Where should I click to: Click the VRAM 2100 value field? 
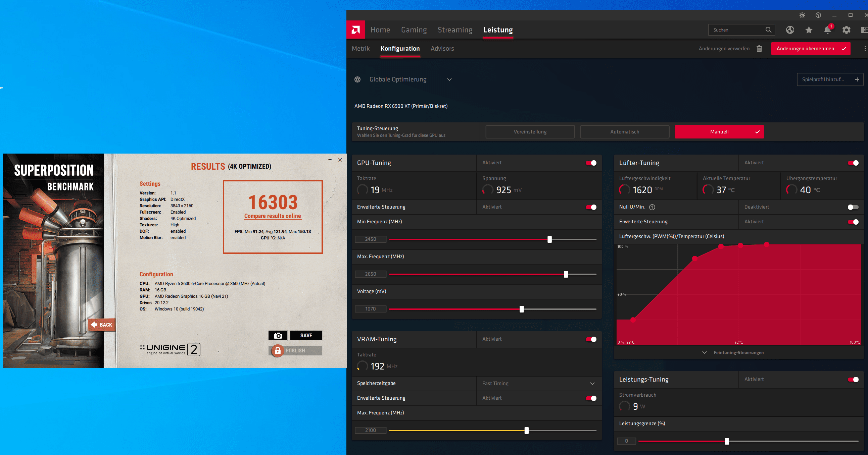click(370, 431)
